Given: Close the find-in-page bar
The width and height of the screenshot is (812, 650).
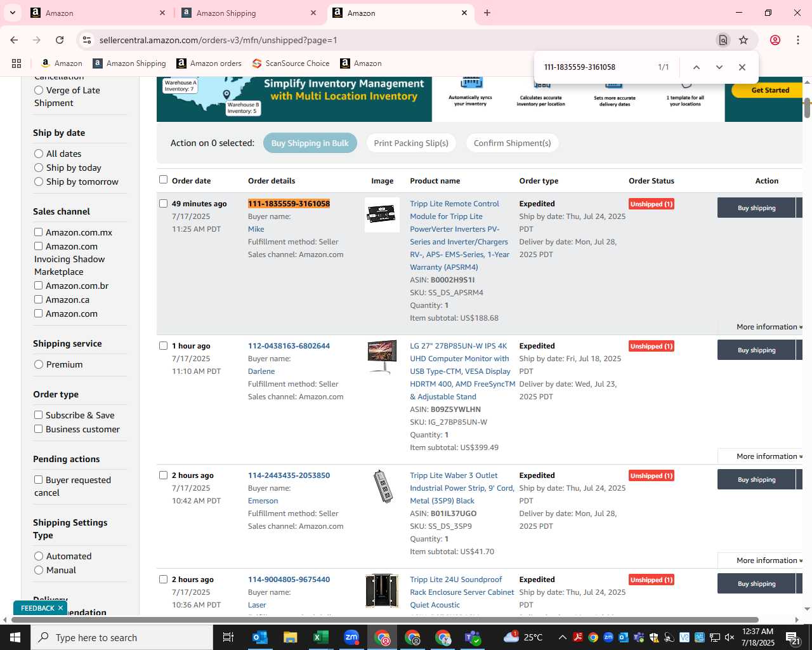Looking at the screenshot, I should coord(742,67).
